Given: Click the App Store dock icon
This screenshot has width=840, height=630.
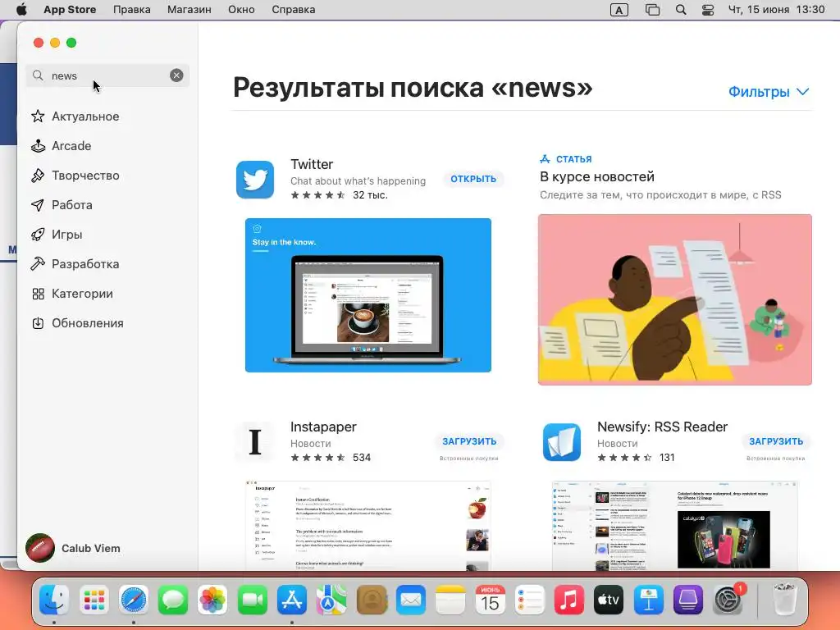Looking at the screenshot, I should pyautogui.click(x=292, y=600).
